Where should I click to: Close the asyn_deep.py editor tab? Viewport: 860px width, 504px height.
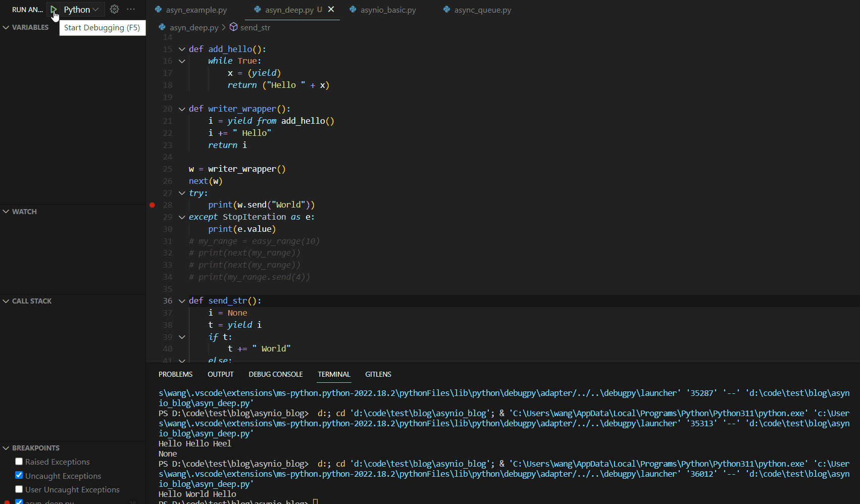pos(331,10)
